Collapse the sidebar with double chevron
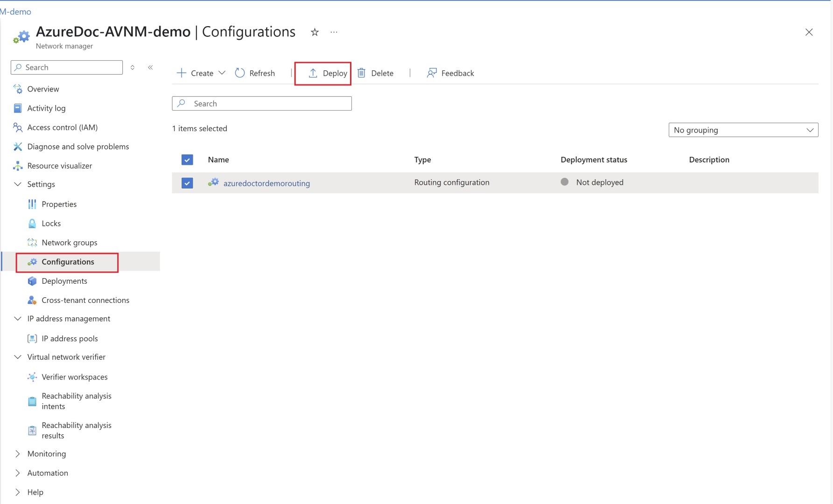Image resolution: width=833 pixels, height=504 pixels. tap(150, 67)
